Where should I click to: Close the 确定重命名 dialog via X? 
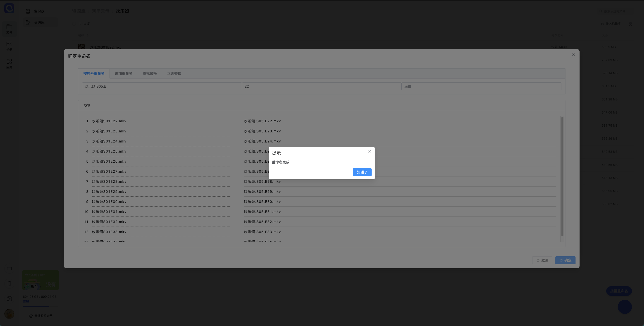point(573,55)
